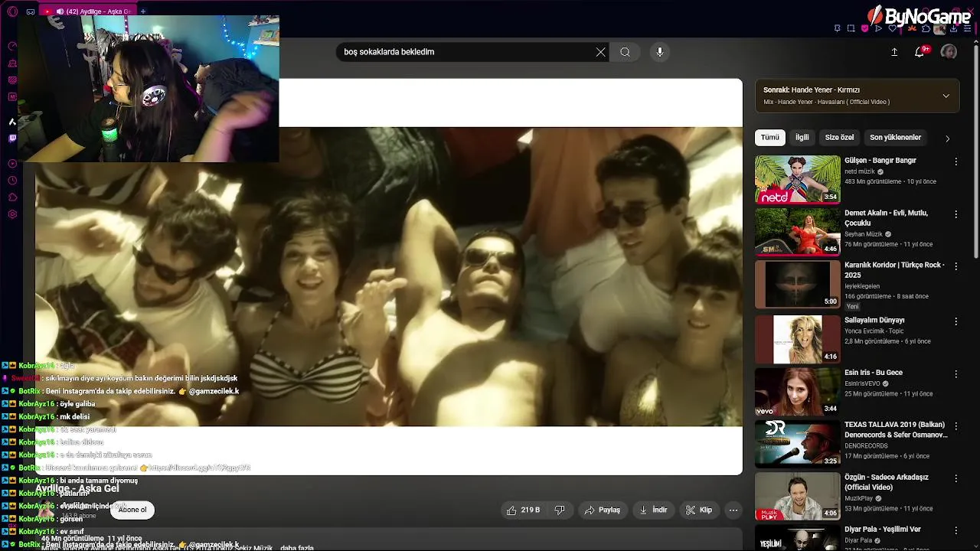
Task: Open Gülşen - Bangır Bangır video title
Action: pyautogui.click(x=880, y=161)
